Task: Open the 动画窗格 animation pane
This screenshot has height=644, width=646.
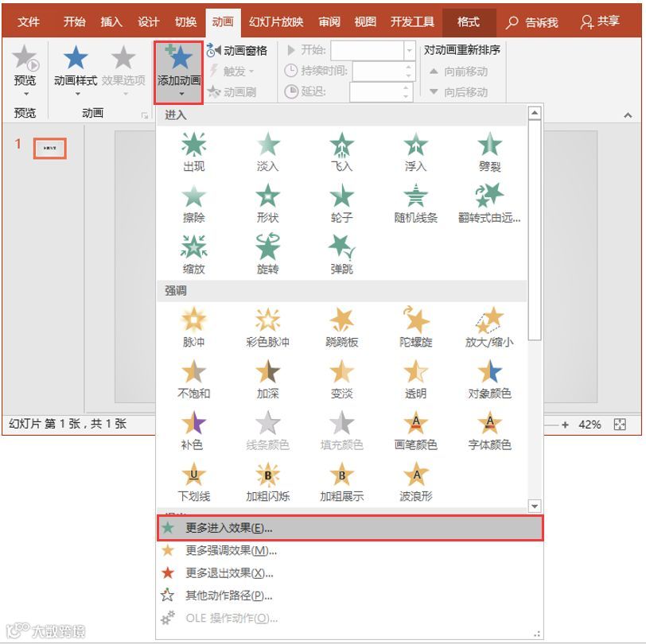Action: [x=236, y=51]
